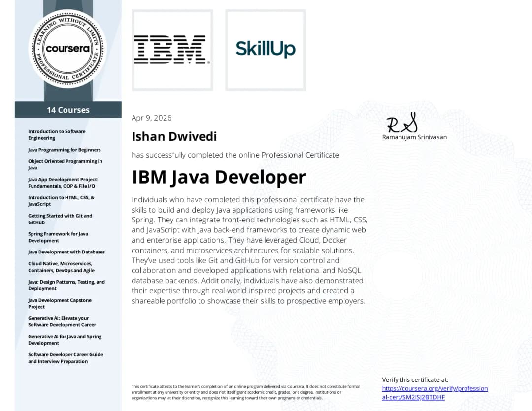This screenshot has height=411, width=532.
Task: Click the signer name 'Ramanujam Srinivasan'
Action: (414, 137)
